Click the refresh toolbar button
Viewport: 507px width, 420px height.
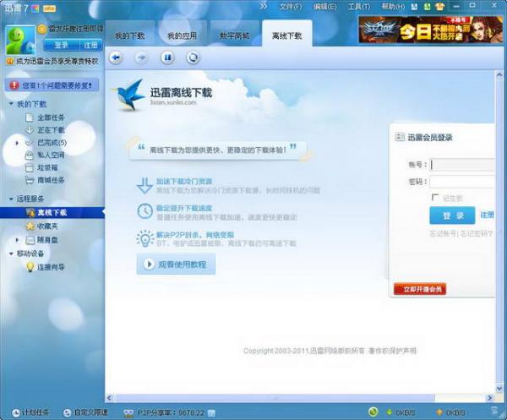pos(193,58)
